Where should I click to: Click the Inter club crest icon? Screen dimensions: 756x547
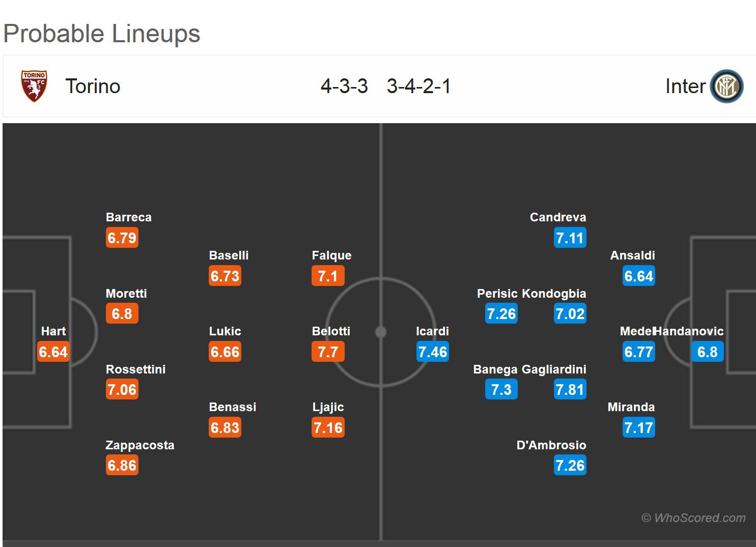[726, 86]
